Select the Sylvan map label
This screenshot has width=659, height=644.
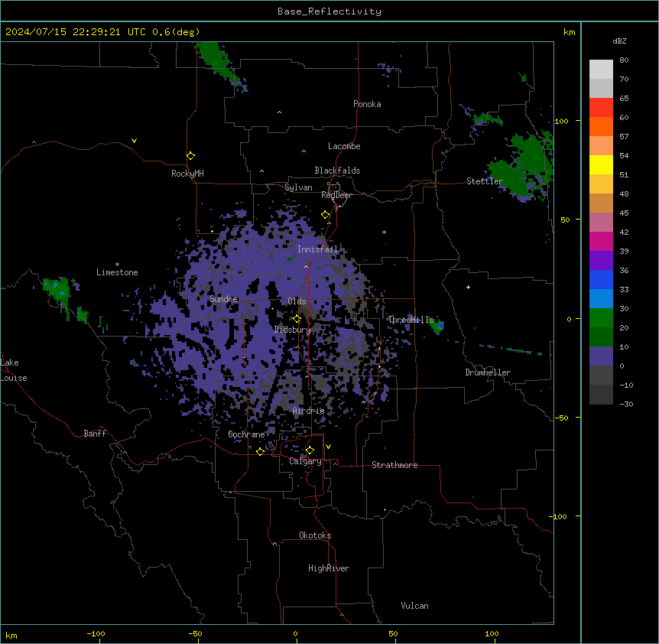[298, 187]
